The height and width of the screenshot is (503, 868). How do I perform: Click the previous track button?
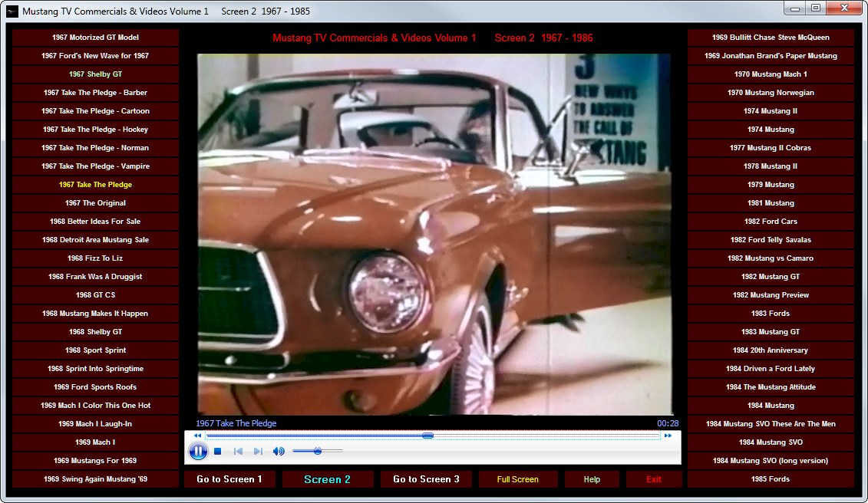tap(238, 452)
